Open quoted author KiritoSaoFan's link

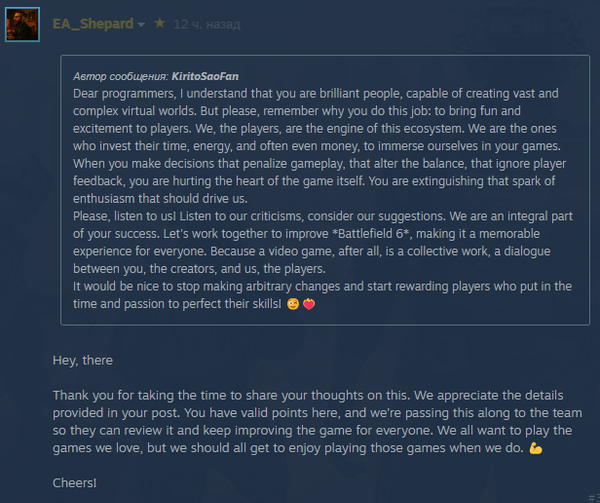tap(198, 76)
